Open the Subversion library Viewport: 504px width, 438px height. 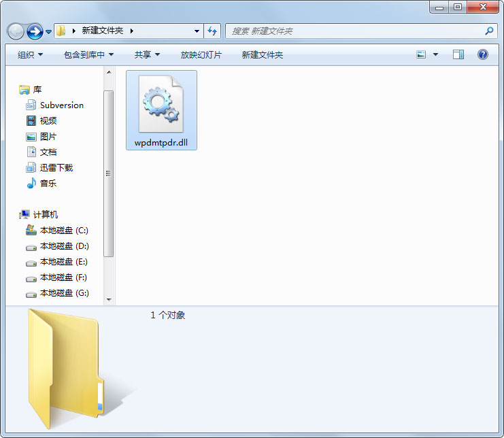pyautogui.click(x=62, y=105)
